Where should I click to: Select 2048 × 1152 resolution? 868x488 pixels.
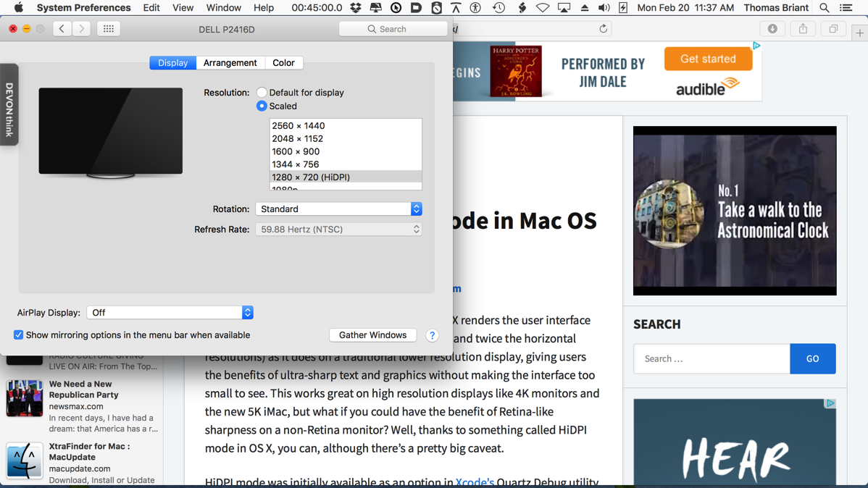tap(346, 138)
